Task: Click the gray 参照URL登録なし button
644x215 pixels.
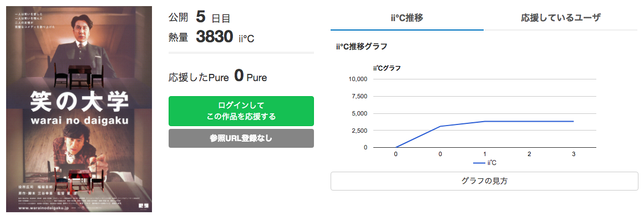Action: 241,138
